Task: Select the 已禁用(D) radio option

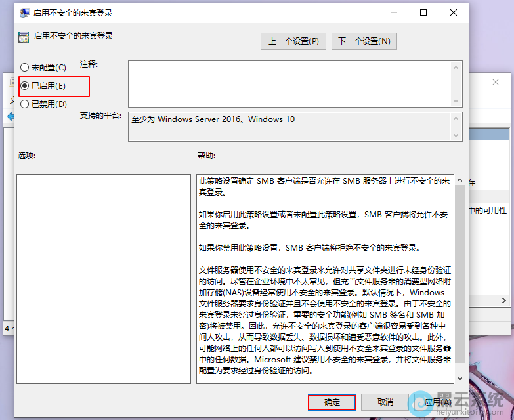Action: coord(25,104)
